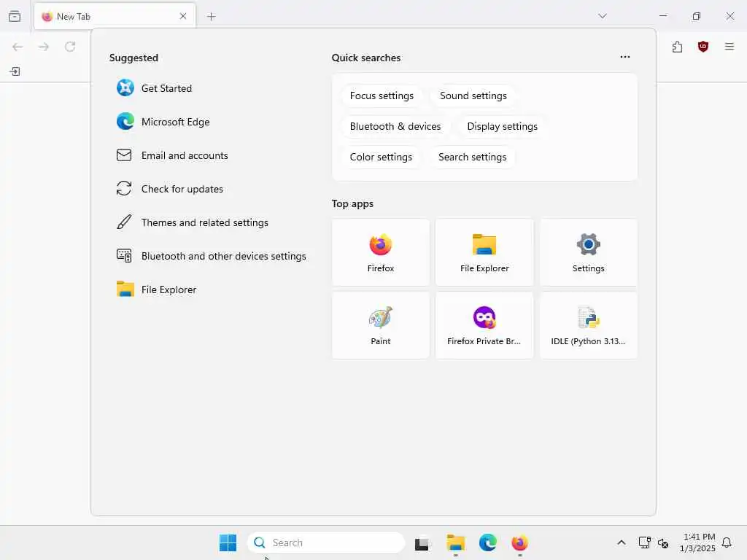This screenshot has width=747, height=560.
Task: Select Color settings quick search
Action: [381, 157]
